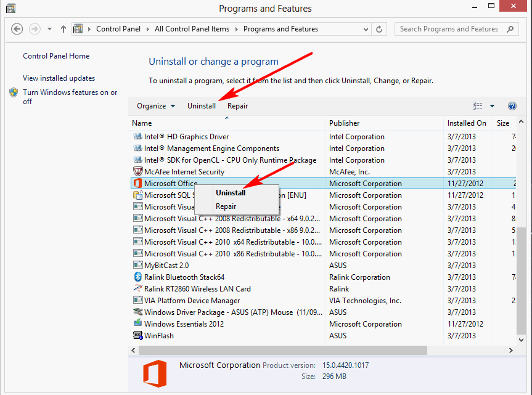Open Control Panel Home link
Screen dimensions: 532x395
click(x=56, y=56)
